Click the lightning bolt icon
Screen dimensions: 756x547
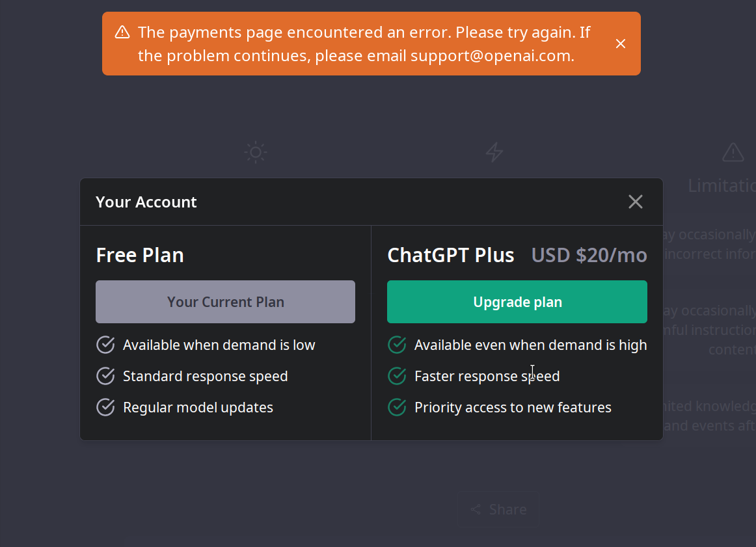[494, 153]
